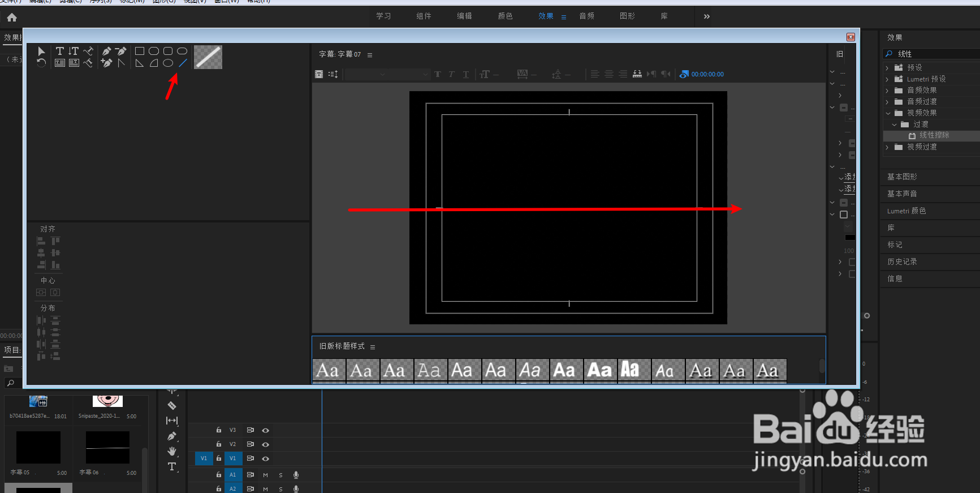Collapse the 视频效果 folder
Viewport: 980px width, 493px height.
[888, 113]
